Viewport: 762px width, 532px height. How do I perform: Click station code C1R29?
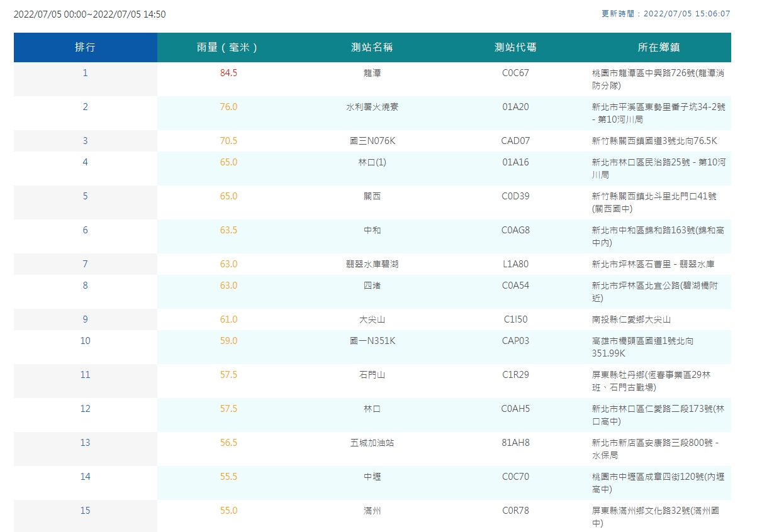[515, 375]
